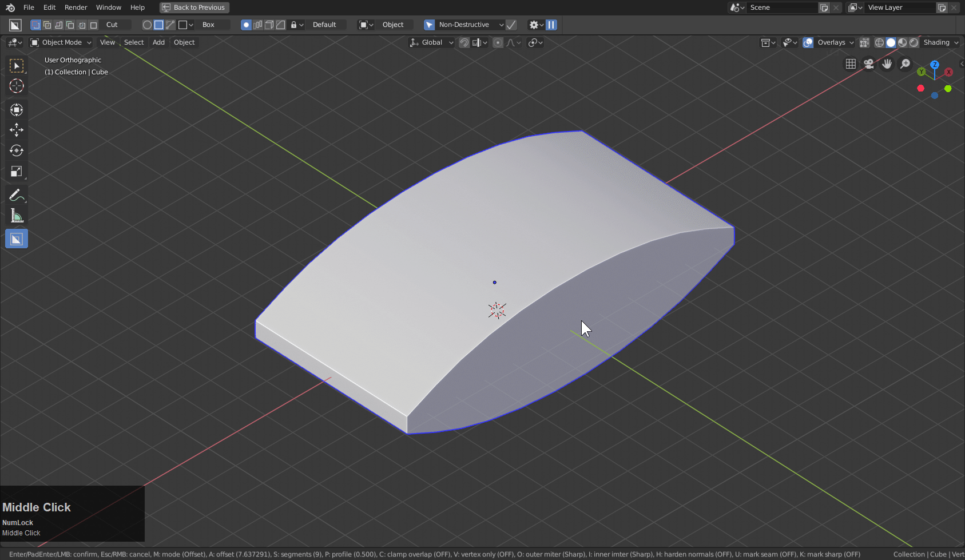Select the Scale tool in left toolbar
Image resolution: width=965 pixels, height=560 pixels.
[16, 172]
